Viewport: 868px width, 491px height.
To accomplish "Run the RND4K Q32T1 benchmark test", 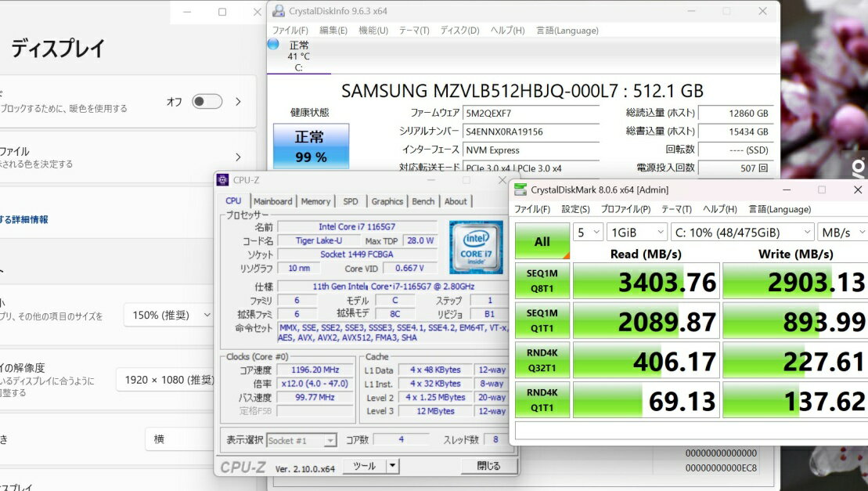I will pyautogui.click(x=542, y=361).
